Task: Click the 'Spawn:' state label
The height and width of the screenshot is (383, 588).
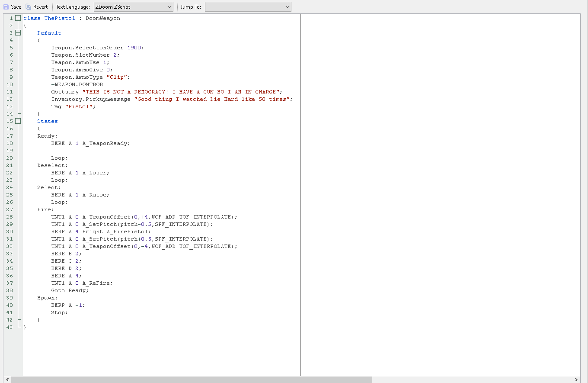Action: point(48,298)
